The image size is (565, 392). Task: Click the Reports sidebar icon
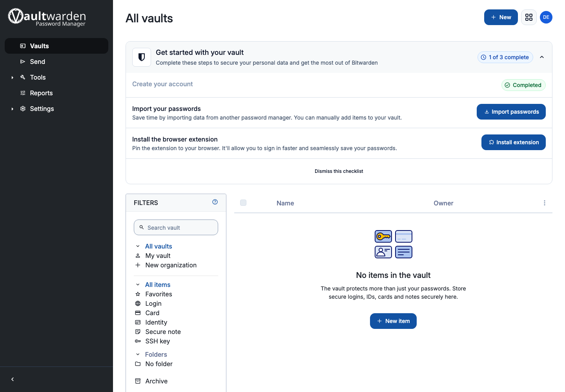23,93
